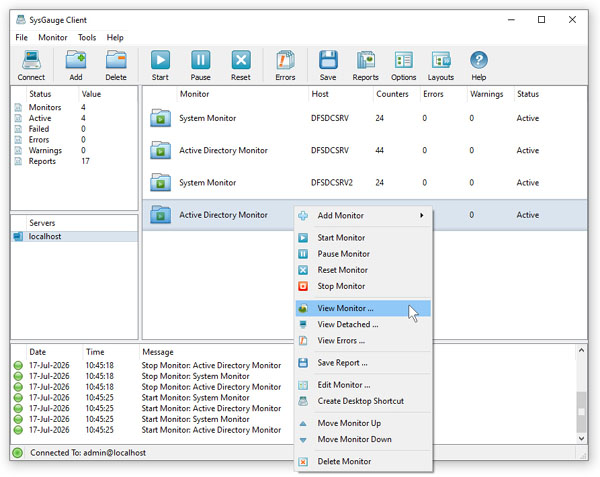Choose View Monitor ... menu entry

point(363,308)
